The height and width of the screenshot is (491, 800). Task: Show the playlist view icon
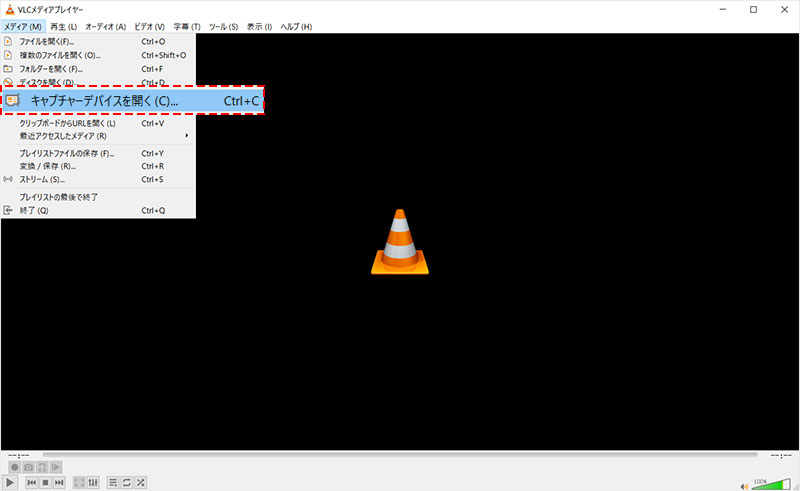(113, 482)
